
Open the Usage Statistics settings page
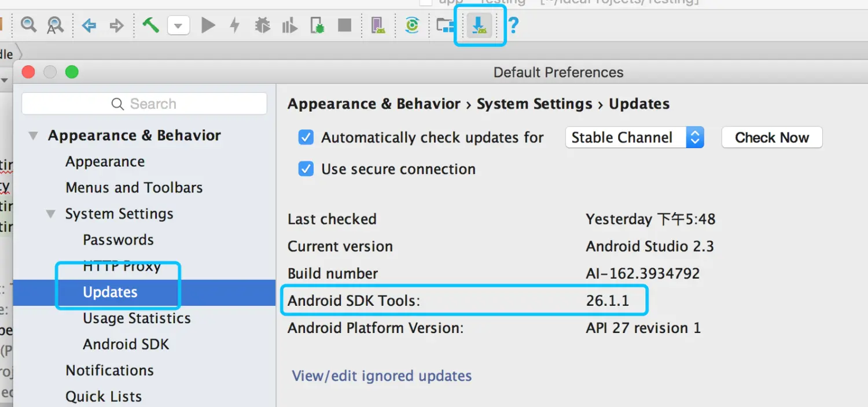137,319
